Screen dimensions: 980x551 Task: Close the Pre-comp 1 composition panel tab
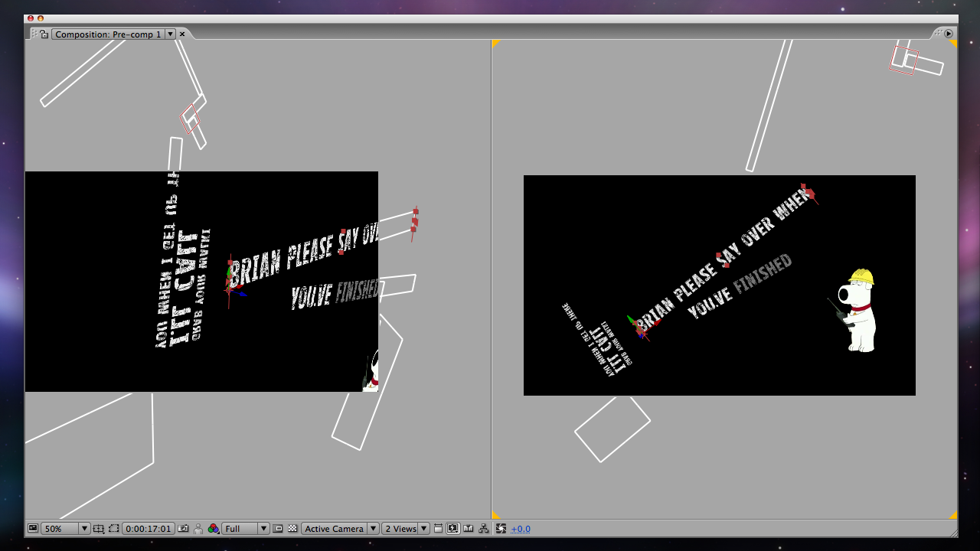pos(182,34)
